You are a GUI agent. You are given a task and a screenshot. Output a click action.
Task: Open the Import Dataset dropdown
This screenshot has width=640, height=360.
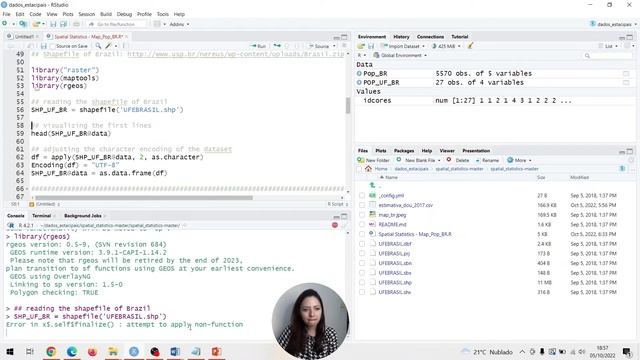click(402, 46)
